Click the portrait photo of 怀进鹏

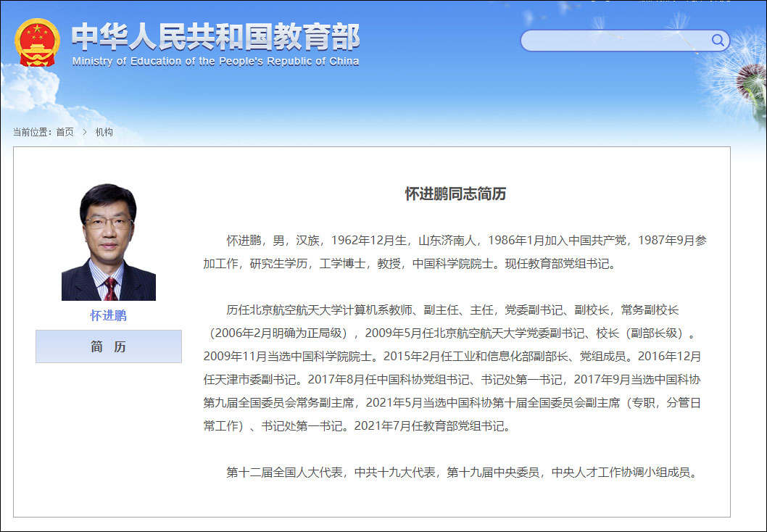pos(107,239)
